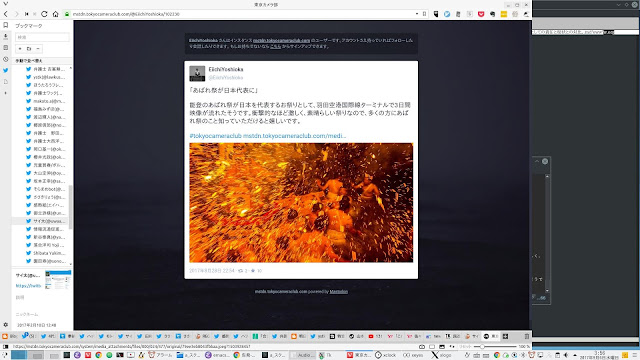Open the Downloads panel icon
640x360 pixels.
pyautogui.click(x=6, y=36)
